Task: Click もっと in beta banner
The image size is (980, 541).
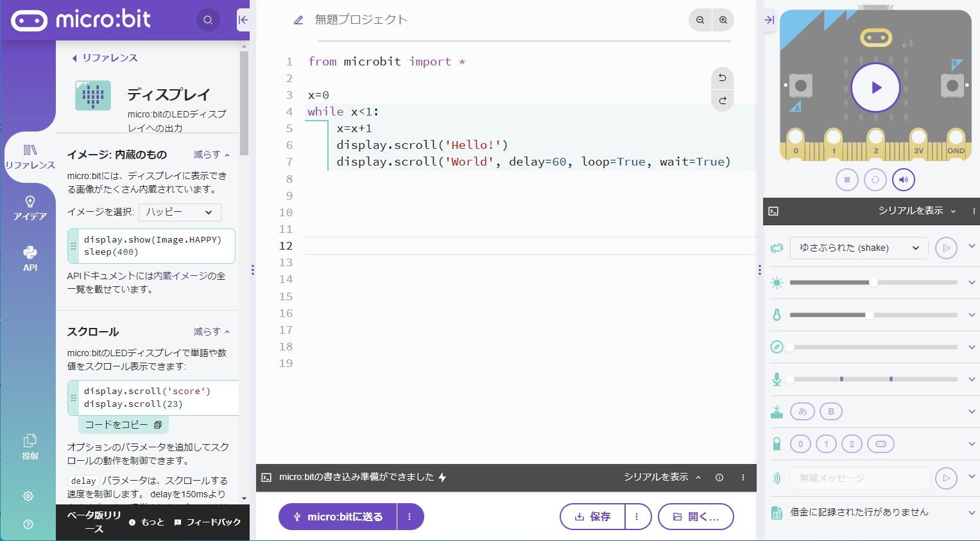Action: point(147,522)
